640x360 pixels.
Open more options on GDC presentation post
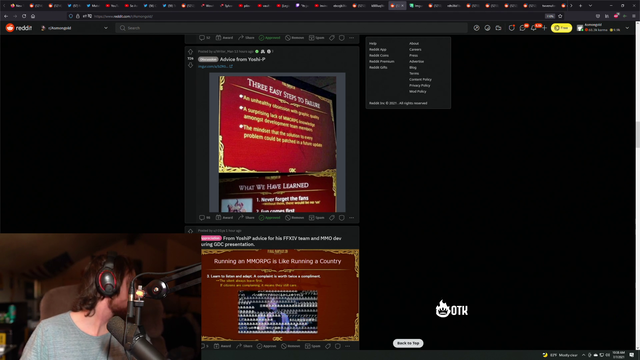[347, 346]
